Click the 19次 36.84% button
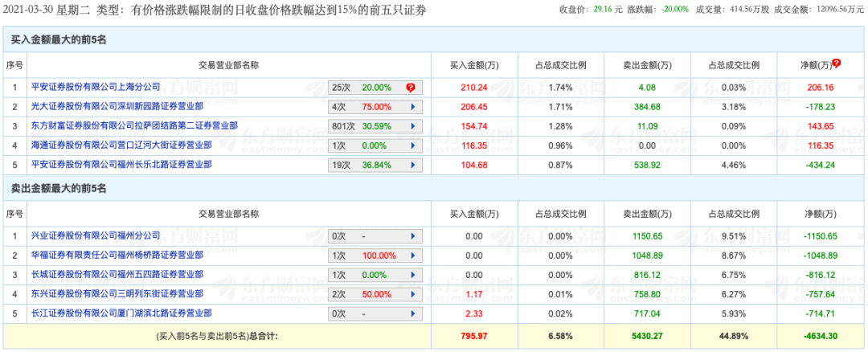Image resolution: width=868 pixels, height=352 pixels. pyautogui.click(x=375, y=165)
